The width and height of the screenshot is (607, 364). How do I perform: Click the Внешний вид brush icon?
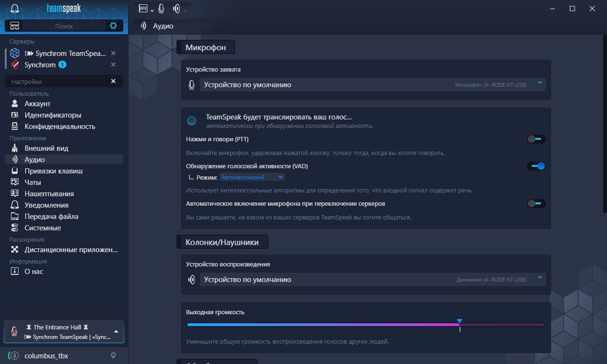tap(15, 148)
